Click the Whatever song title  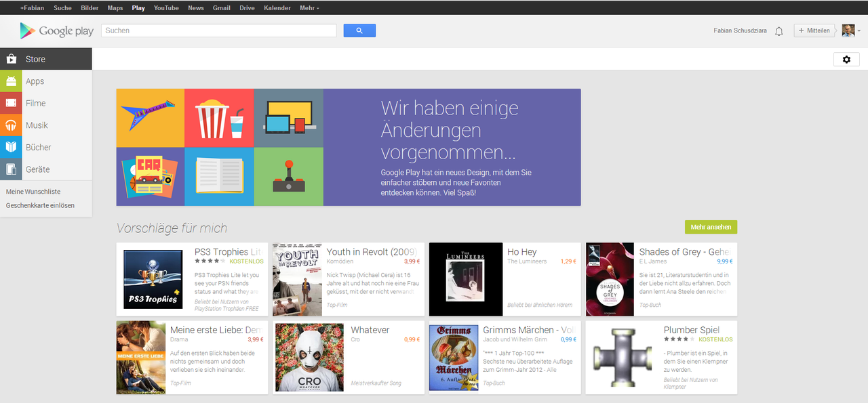[x=370, y=330]
